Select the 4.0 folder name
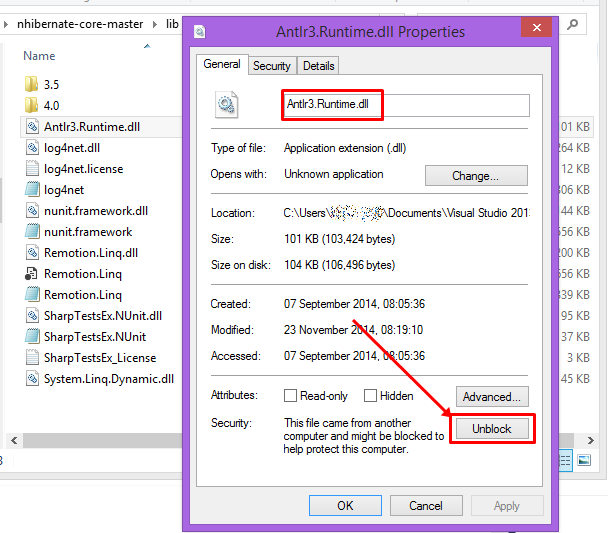Viewport: 608px width, 533px height. pos(52,105)
